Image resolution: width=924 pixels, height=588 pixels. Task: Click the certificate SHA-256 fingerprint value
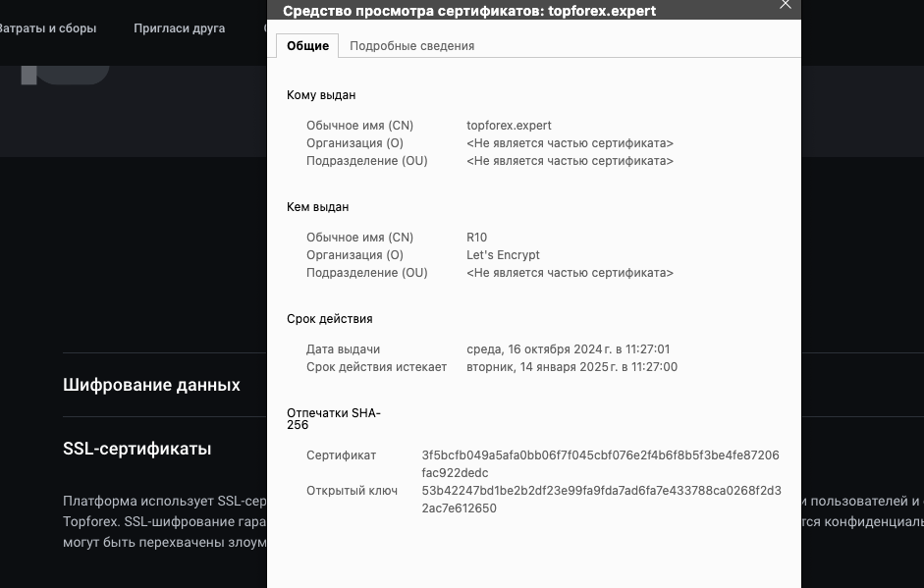pos(600,463)
